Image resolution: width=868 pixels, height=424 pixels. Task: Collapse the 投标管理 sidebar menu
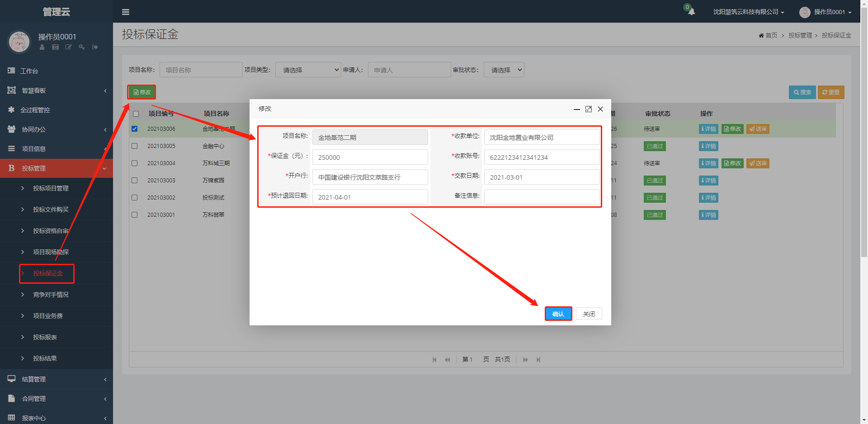tap(57, 168)
